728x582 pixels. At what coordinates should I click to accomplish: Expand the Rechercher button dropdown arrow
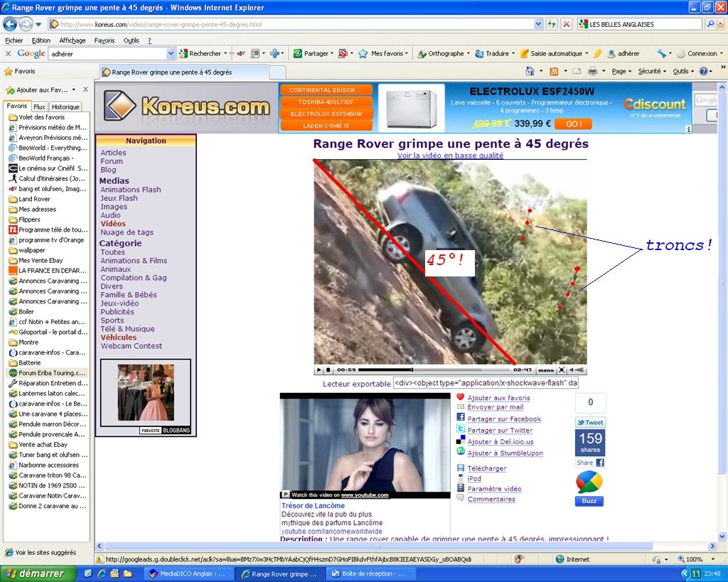click(225, 53)
